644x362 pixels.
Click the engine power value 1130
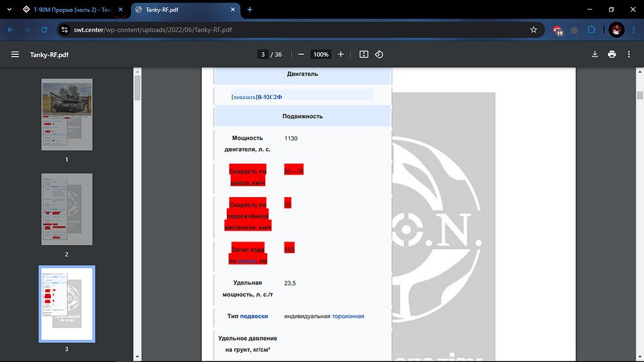tap(291, 138)
